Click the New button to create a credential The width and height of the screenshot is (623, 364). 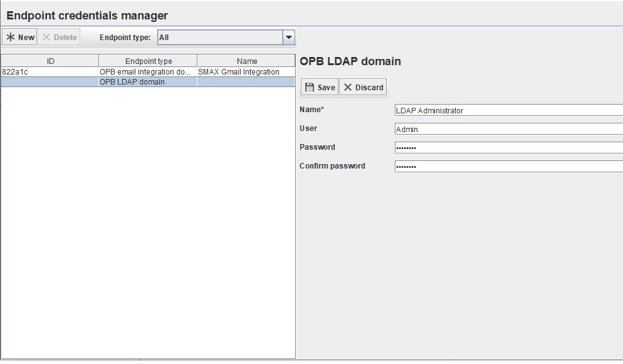coord(19,36)
